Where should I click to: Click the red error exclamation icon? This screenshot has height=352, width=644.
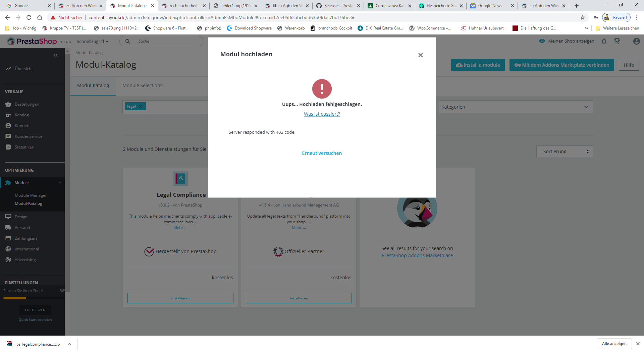[322, 89]
